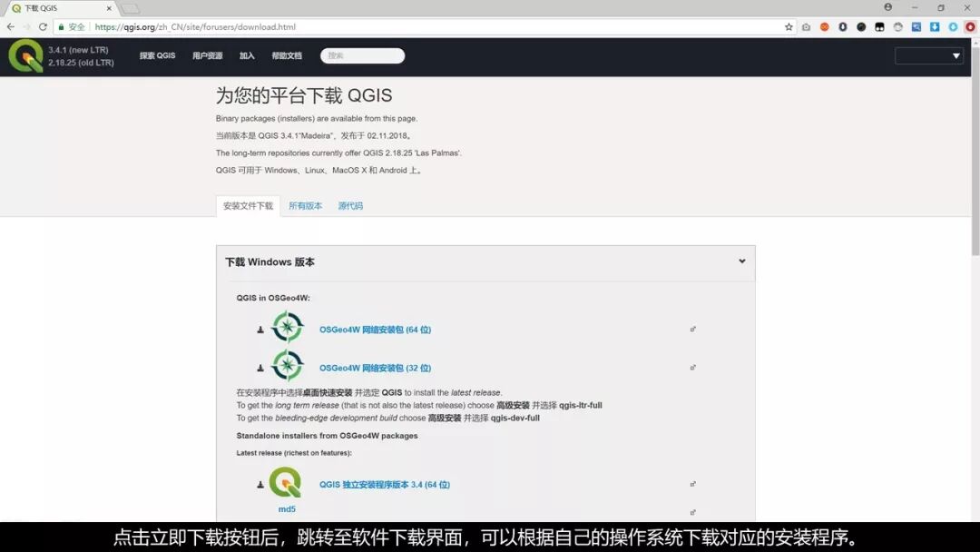Close the 下载 QGIS browser tab
Screen dimensions: 980x552
pyautogui.click(x=109, y=8)
